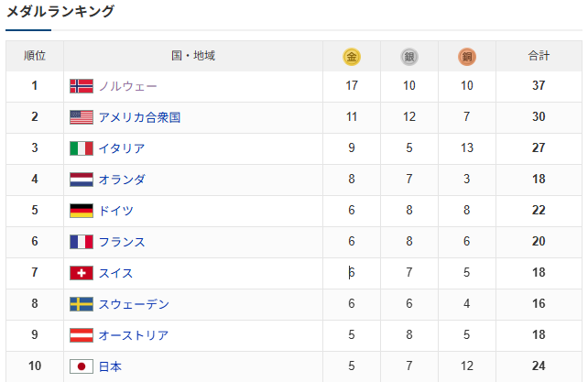Click the Sweden flag icon
The image size is (588, 382).
click(82, 304)
